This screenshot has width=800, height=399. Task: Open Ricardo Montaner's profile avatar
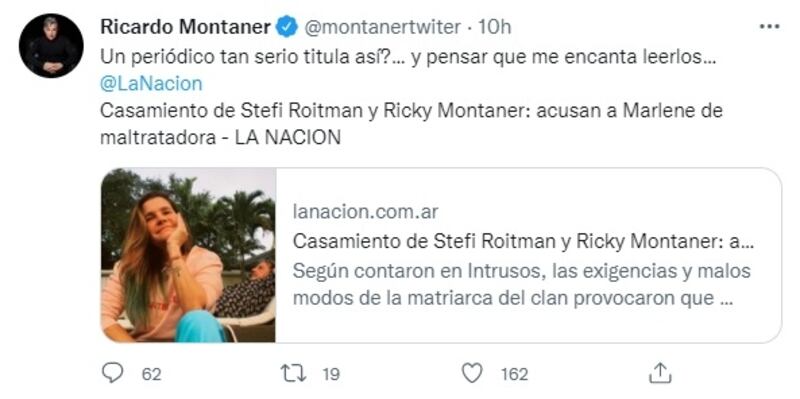coord(51,45)
